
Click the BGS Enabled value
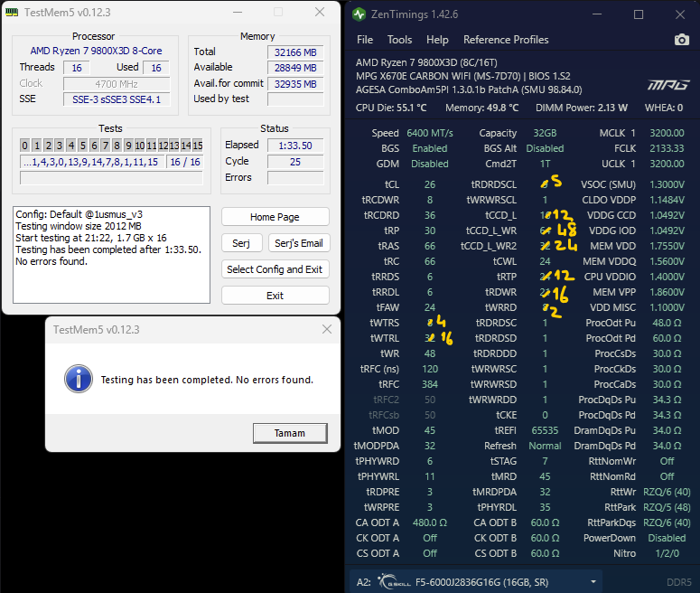coord(429,148)
